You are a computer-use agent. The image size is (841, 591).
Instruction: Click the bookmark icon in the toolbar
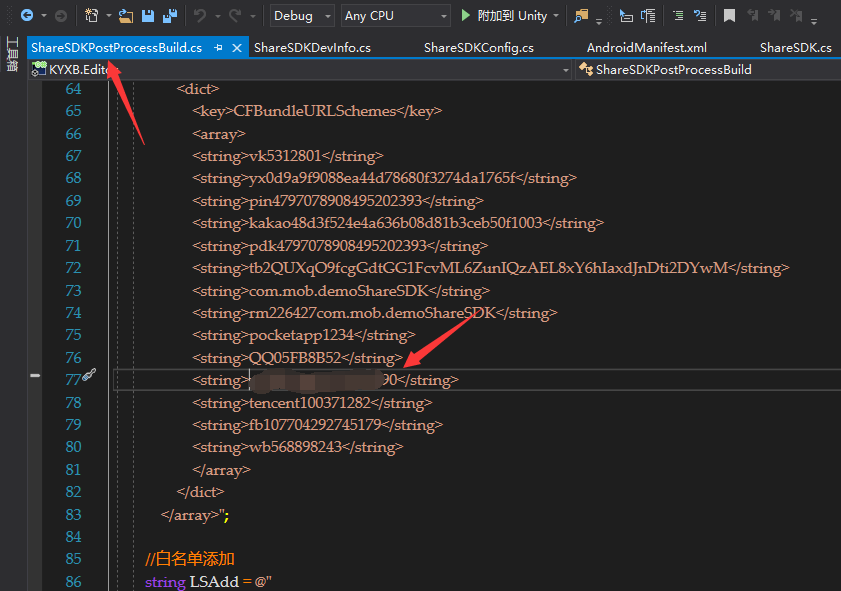click(730, 16)
